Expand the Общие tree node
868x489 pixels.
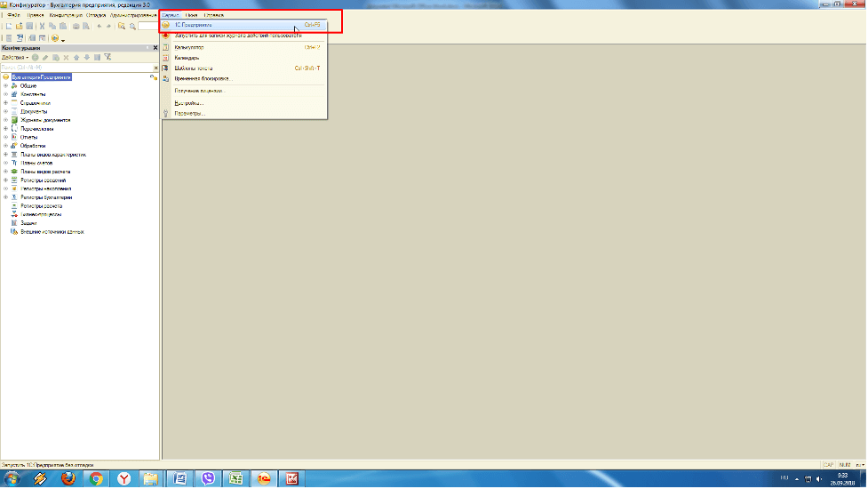[x=5, y=86]
